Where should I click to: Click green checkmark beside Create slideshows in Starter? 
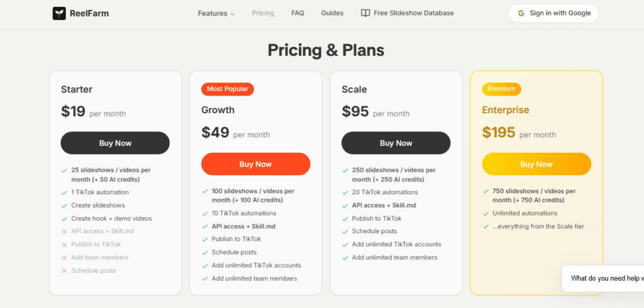tap(64, 206)
